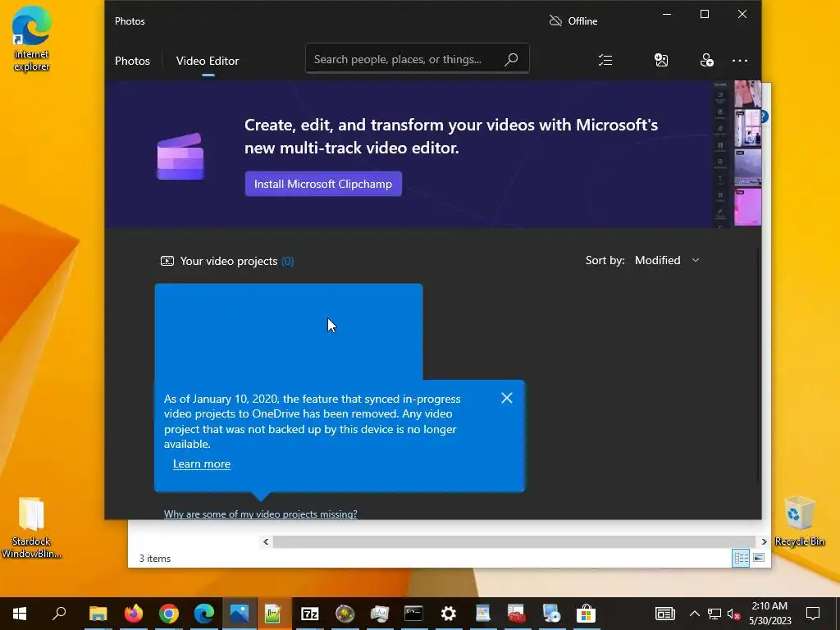Open Settings gear from the taskbar
Viewport: 840px width, 630px height.
449,614
